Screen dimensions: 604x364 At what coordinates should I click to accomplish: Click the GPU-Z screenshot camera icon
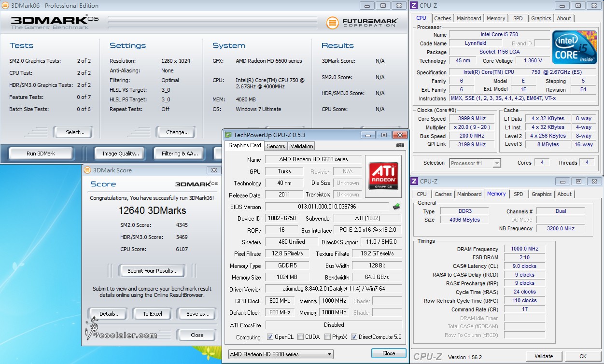click(400, 145)
